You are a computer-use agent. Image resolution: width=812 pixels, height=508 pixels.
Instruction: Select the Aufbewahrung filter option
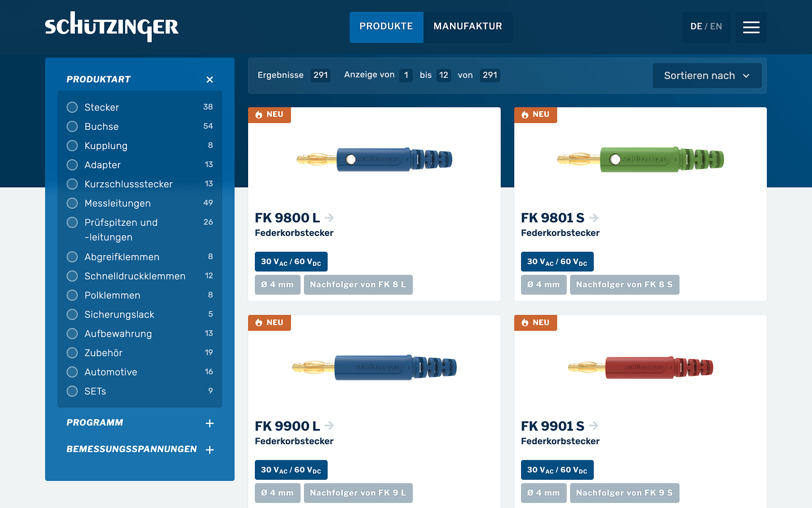(72, 334)
